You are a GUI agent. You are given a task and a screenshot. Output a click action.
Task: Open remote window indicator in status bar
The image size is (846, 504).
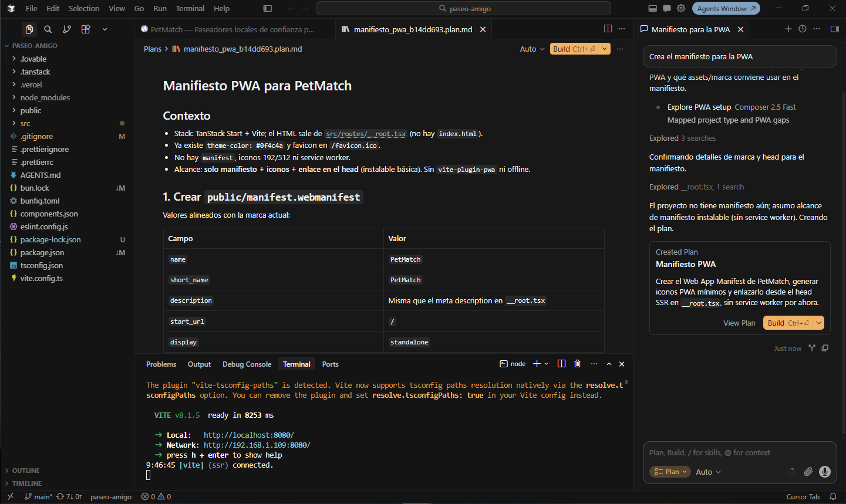[x=10, y=496]
